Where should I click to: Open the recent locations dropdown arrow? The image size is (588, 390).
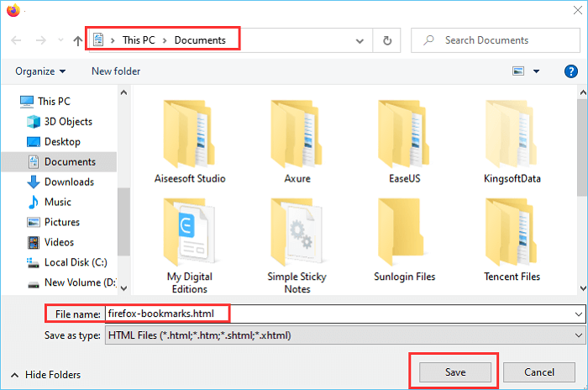click(60, 40)
